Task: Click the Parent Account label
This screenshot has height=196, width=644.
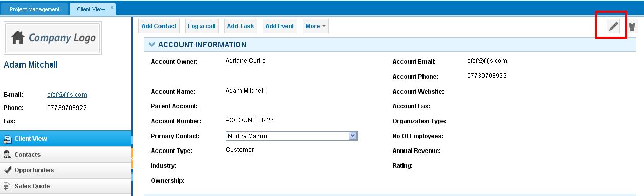Action: [x=174, y=106]
